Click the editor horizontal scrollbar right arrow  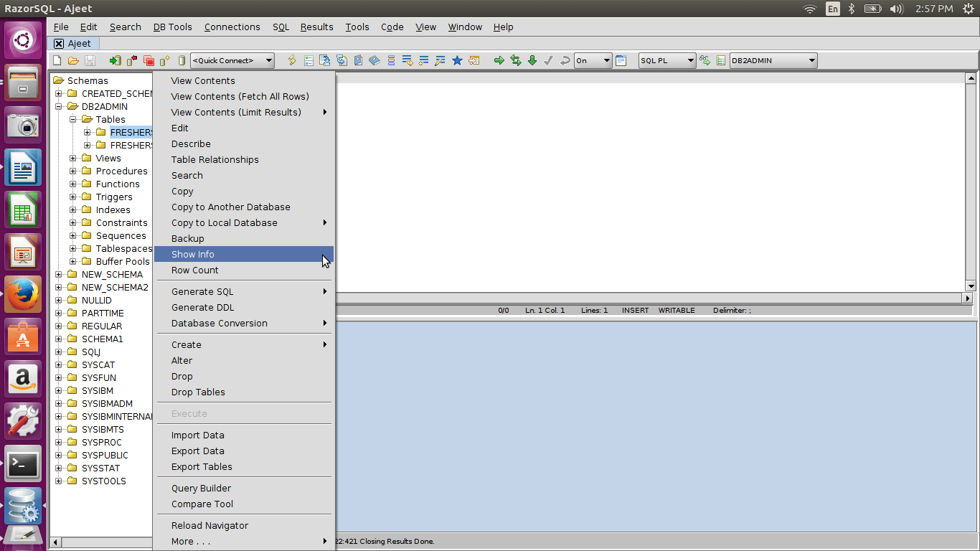click(x=968, y=298)
